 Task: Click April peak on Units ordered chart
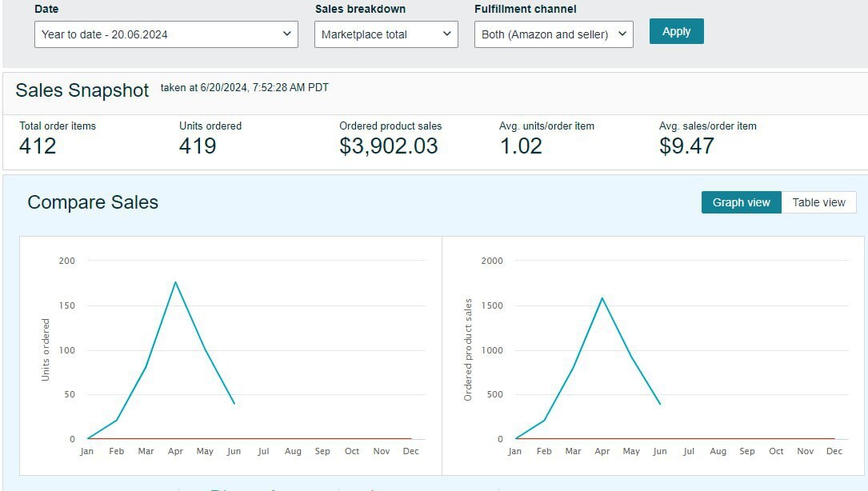(175, 281)
